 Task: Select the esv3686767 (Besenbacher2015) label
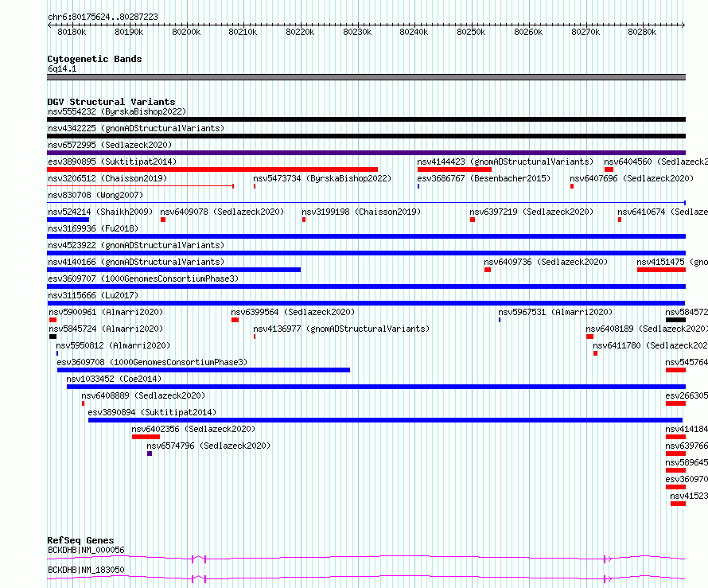point(484,178)
